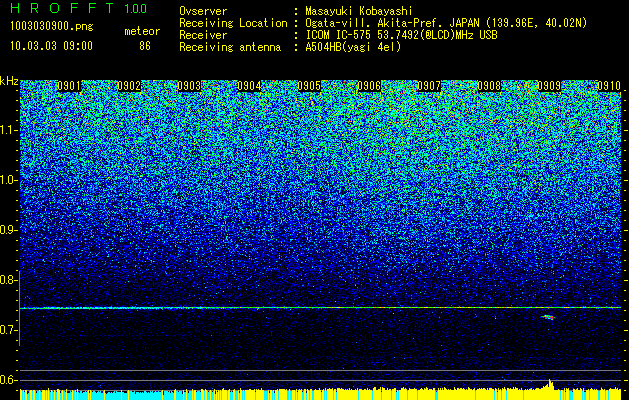Click the 0902 time marker
629x400 pixels.
(x=129, y=86)
